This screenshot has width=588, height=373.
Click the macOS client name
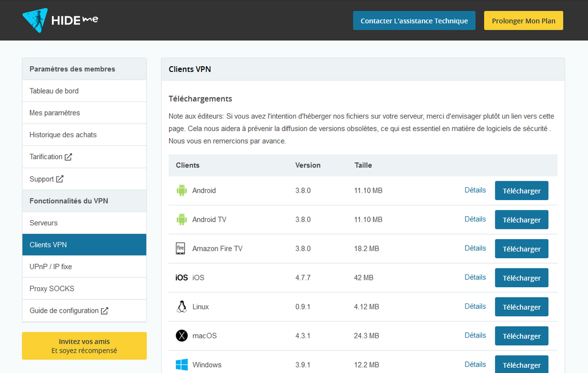tap(204, 336)
